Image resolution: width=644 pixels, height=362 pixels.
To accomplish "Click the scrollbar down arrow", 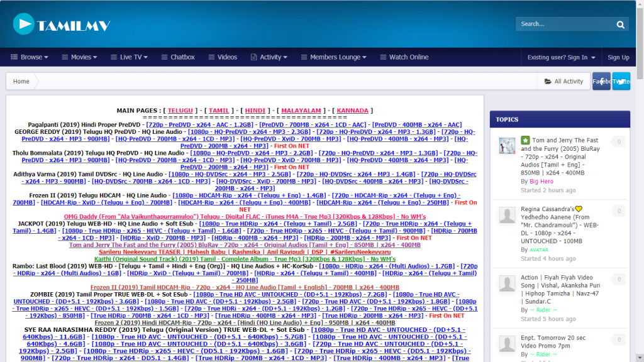I will coord(640,358).
